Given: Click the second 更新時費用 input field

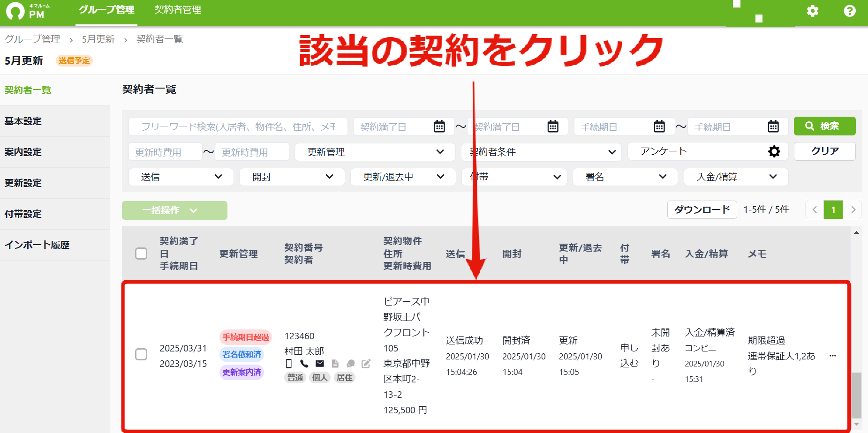Looking at the screenshot, I should click(x=252, y=152).
